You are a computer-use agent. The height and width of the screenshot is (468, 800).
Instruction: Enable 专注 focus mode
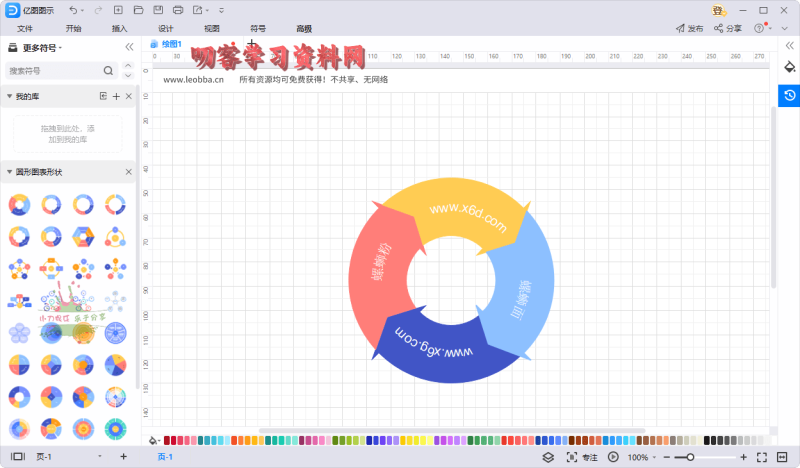(582, 457)
